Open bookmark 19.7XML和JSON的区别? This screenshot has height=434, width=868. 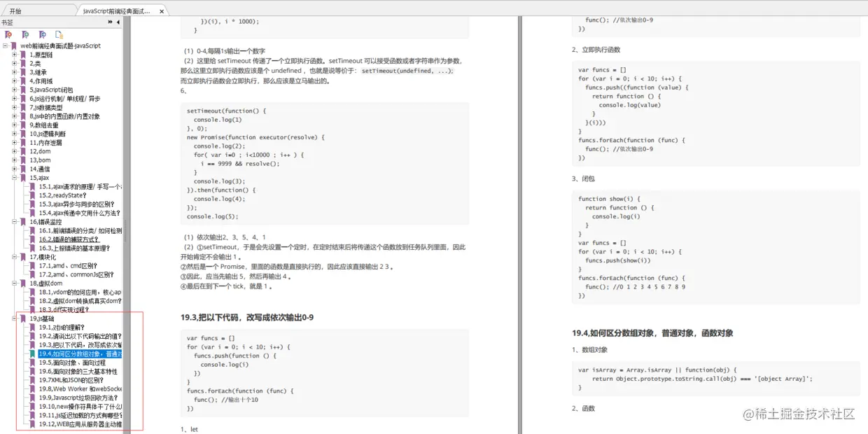pos(71,380)
